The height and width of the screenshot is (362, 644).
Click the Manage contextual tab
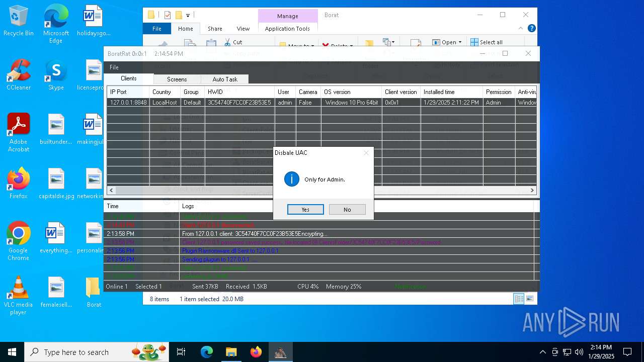(288, 16)
